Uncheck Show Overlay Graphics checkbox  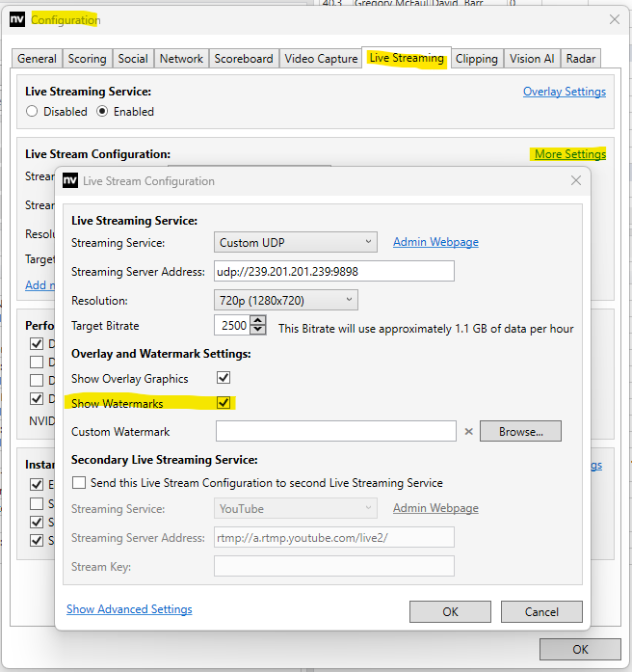pos(224,379)
